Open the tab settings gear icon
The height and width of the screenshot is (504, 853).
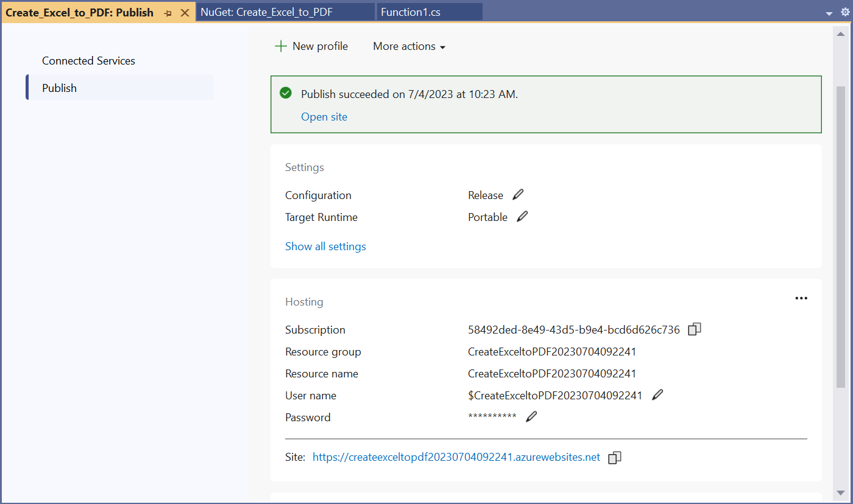point(844,12)
